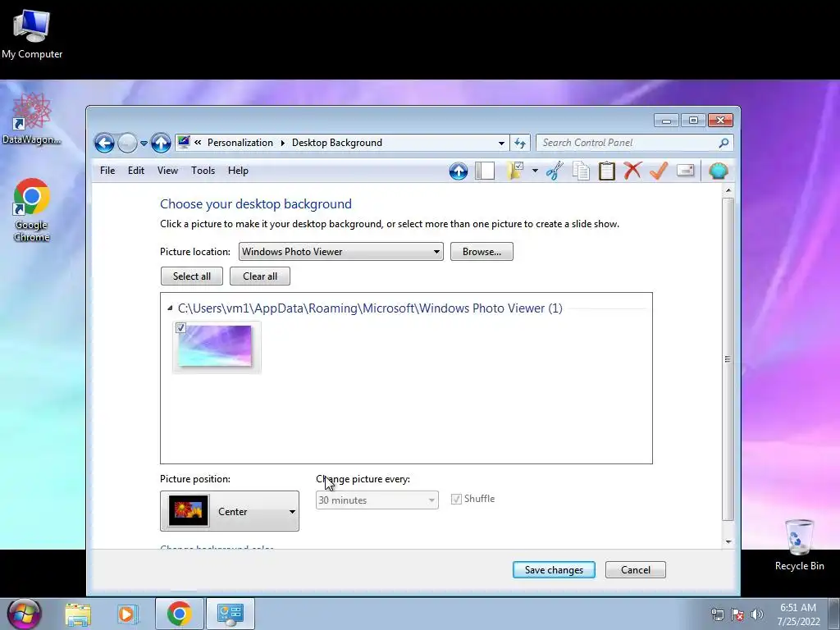
Task: Open the Picture location combo box
Action: pyautogui.click(x=340, y=251)
